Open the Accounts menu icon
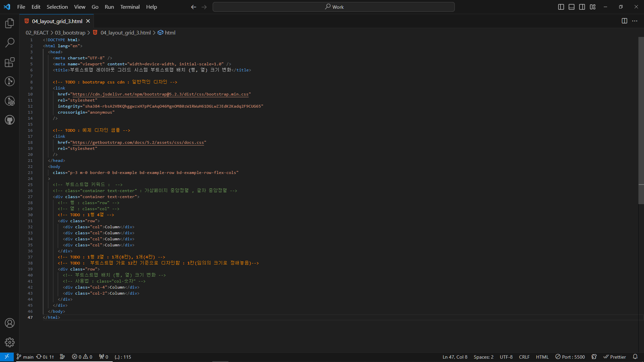This screenshot has height=362, width=644. tap(10, 323)
